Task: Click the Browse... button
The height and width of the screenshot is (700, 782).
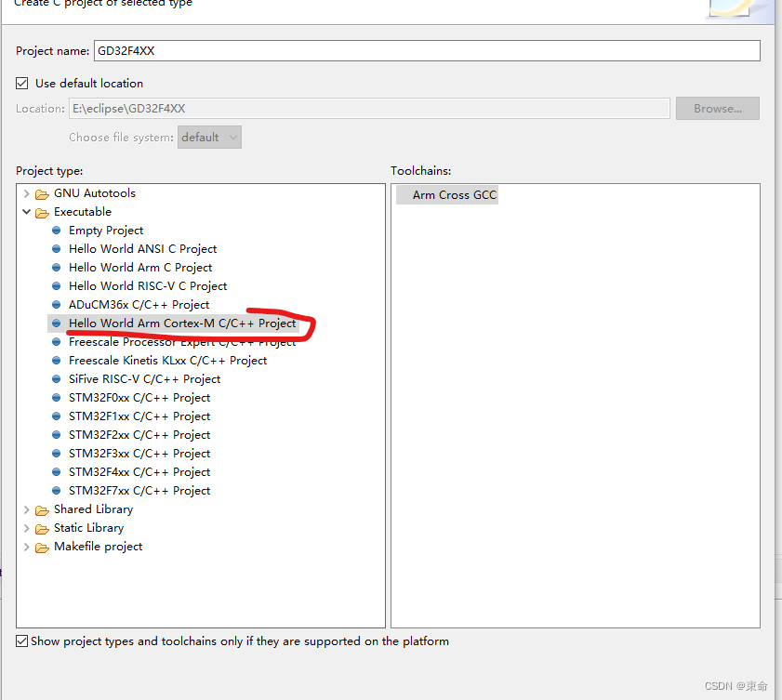Action: click(x=717, y=109)
